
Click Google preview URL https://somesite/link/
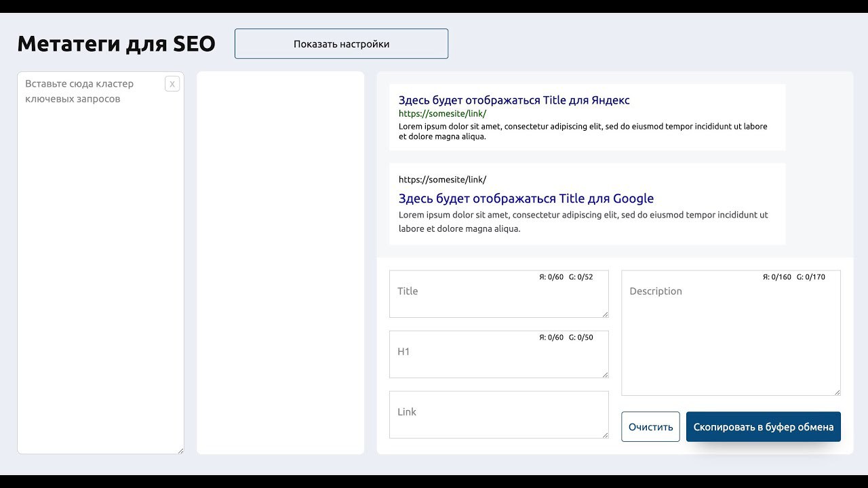click(442, 180)
